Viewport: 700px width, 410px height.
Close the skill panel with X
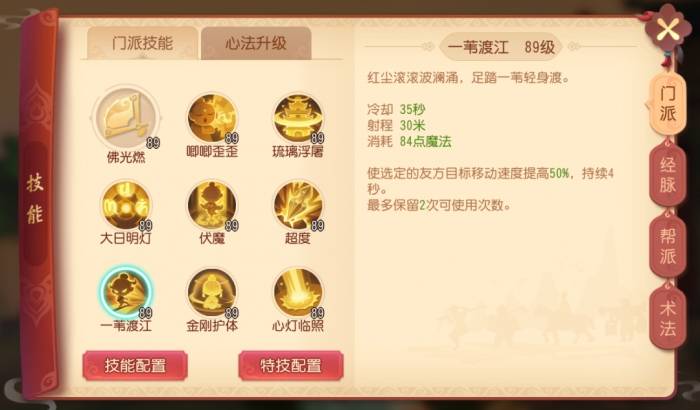(668, 30)
